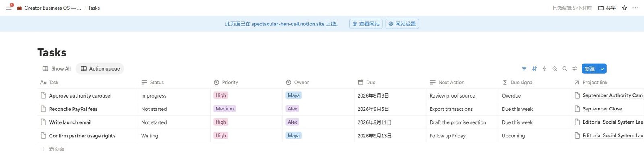The image size is (644, 166).
Task: Click Draft the promise section cell
Action: (x=462, y=122)
